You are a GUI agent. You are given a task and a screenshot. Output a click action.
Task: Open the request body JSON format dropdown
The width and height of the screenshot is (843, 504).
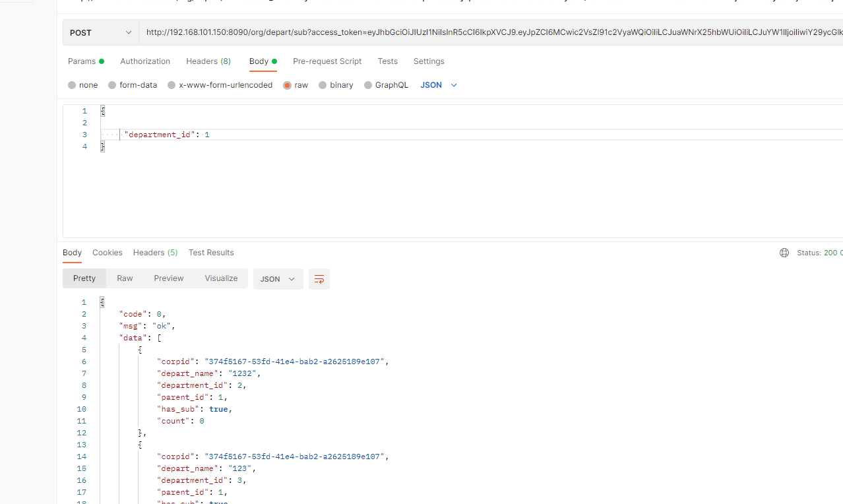[439, 85]
